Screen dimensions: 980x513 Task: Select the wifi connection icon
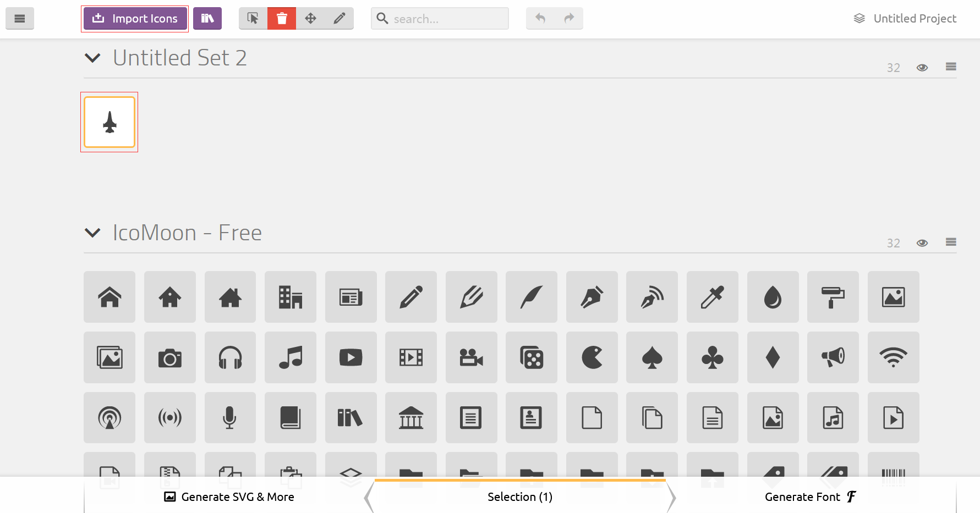click(894, 357)
